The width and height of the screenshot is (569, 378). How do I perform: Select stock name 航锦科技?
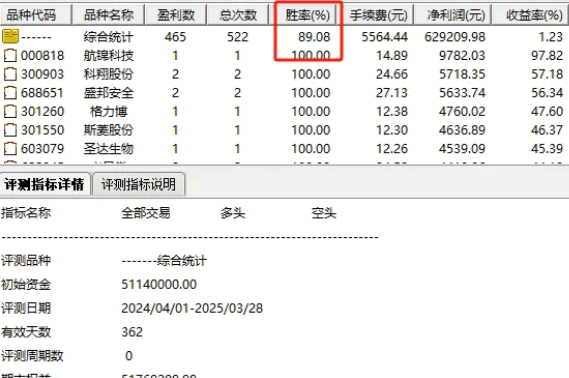point(108,56)
